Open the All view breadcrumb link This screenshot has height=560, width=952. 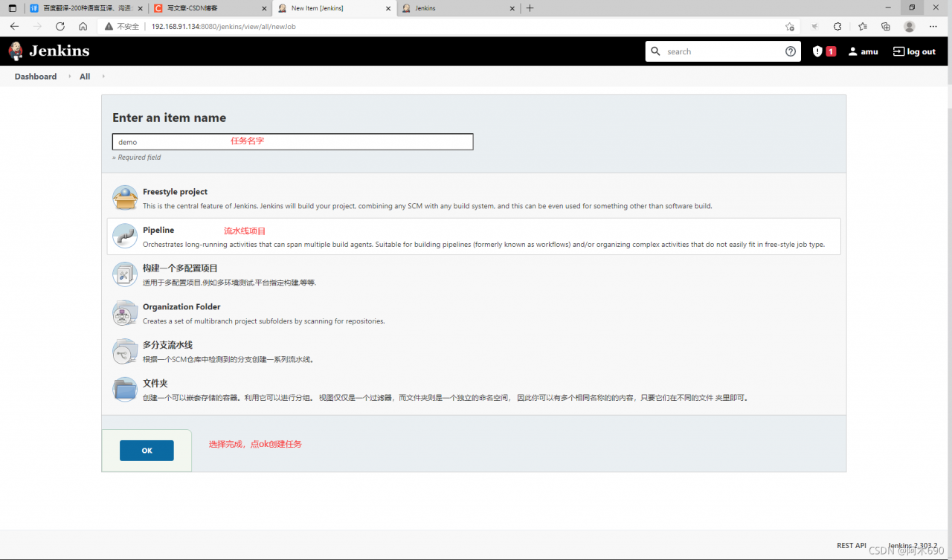click(85, 77)
